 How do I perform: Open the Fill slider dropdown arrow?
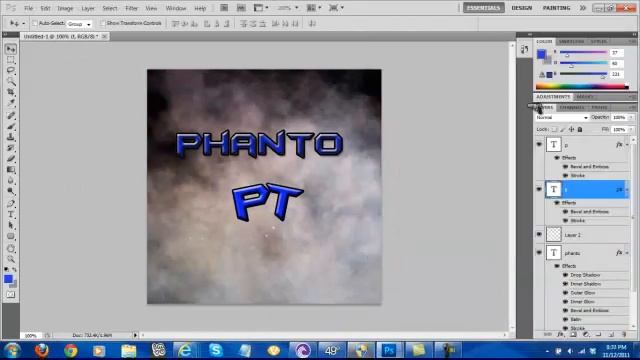pos(631,129)
